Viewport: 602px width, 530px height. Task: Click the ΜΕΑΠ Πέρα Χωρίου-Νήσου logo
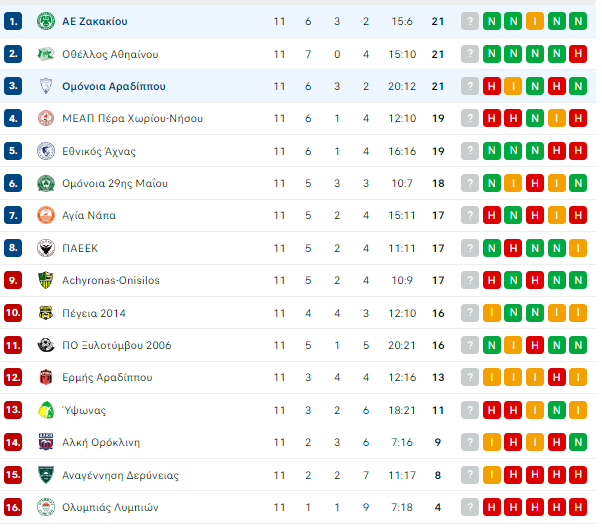[45, 119]
